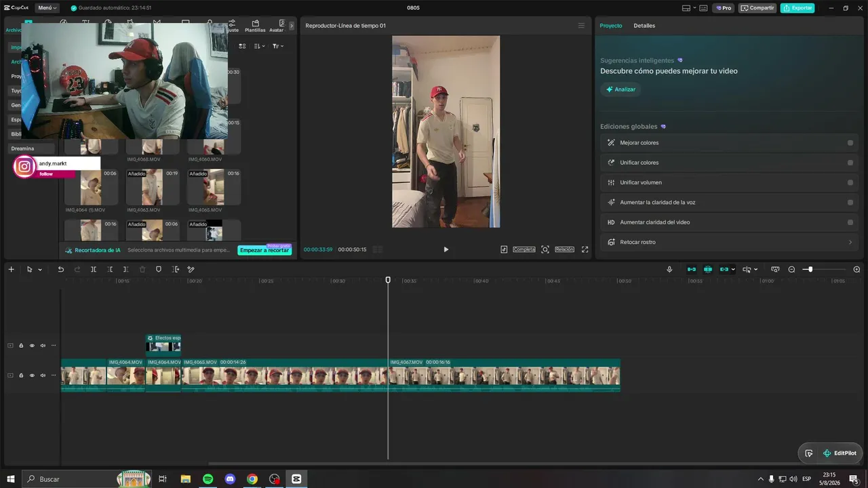Zoom out the timeline with minus icon

pyautogui.click(x=791, y=269)
